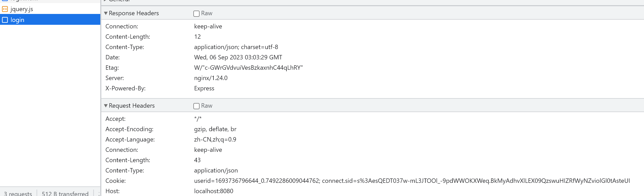Image resolution: width=644 pixels, height=196 pixels.
Task: Click the login request document icon
Action: point(5,20)
